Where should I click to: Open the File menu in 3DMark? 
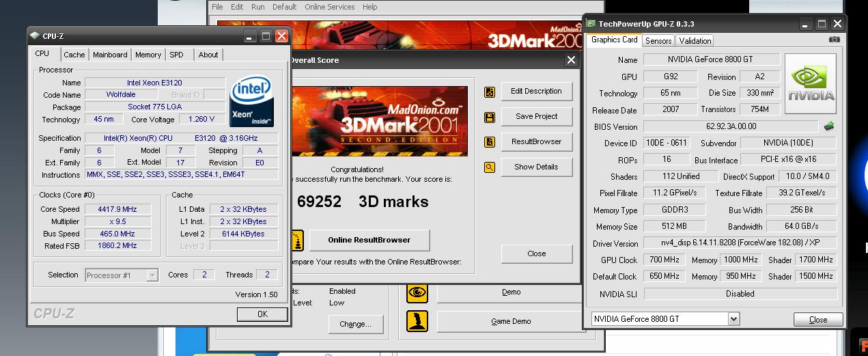click(217, 7)
